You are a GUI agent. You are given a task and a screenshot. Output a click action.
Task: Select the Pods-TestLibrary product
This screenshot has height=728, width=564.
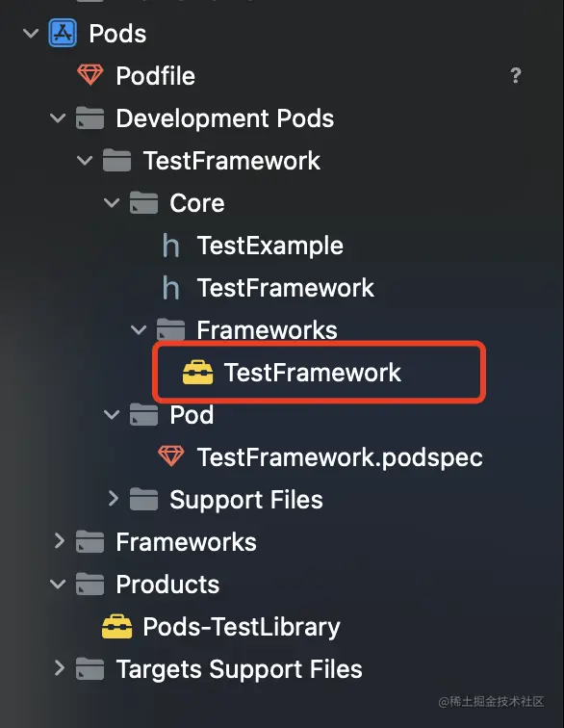pyautogui.click(x=221, y=627)
